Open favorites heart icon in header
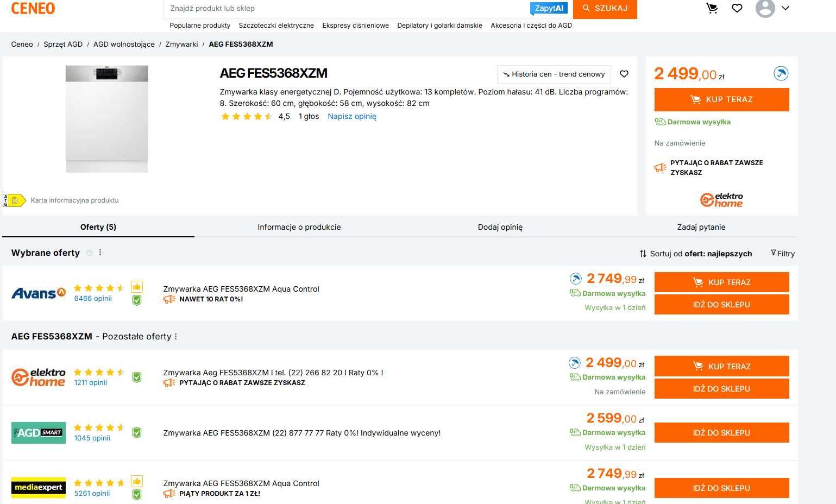This screenshot has width=836, height=504. (737, 8)
